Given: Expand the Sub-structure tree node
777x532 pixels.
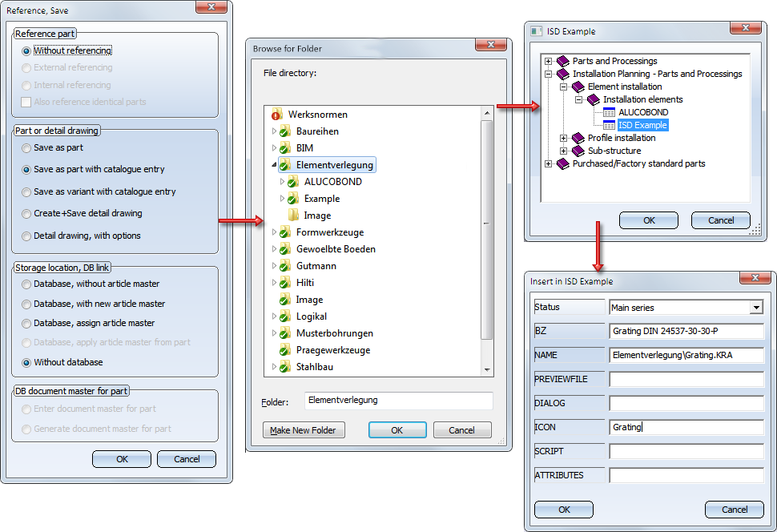Looking at the screenshot, I should pyautogui.click(x=563, y=151).
